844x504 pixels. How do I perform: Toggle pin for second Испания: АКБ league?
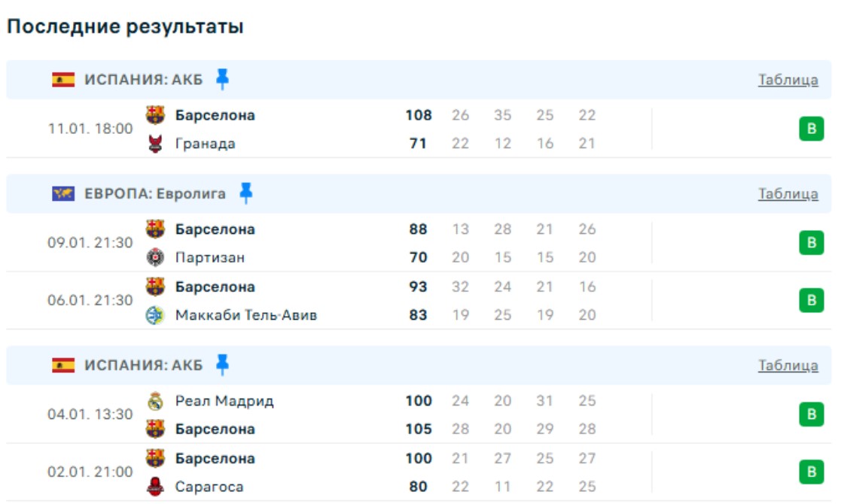tap(222, 365)
